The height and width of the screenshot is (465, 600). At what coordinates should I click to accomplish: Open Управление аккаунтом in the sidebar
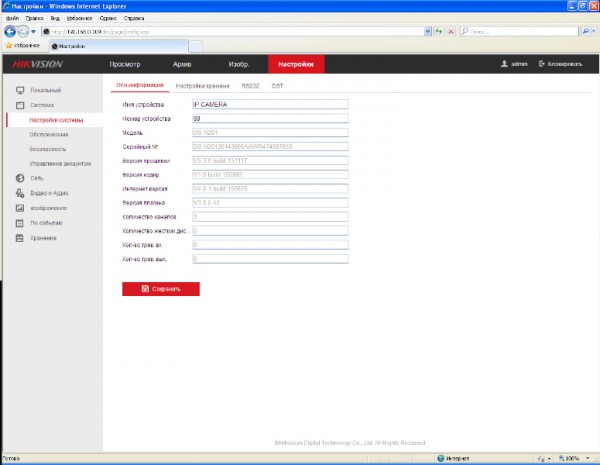click(x=60, y=163)
